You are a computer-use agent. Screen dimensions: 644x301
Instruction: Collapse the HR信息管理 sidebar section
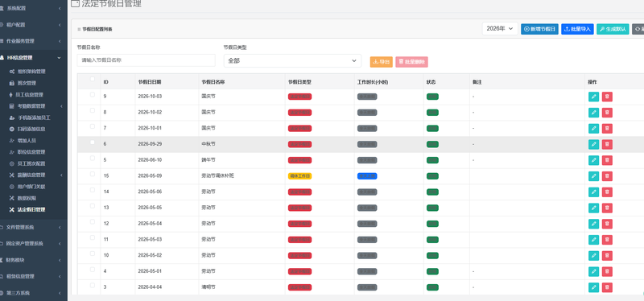(x=34, y=57)
